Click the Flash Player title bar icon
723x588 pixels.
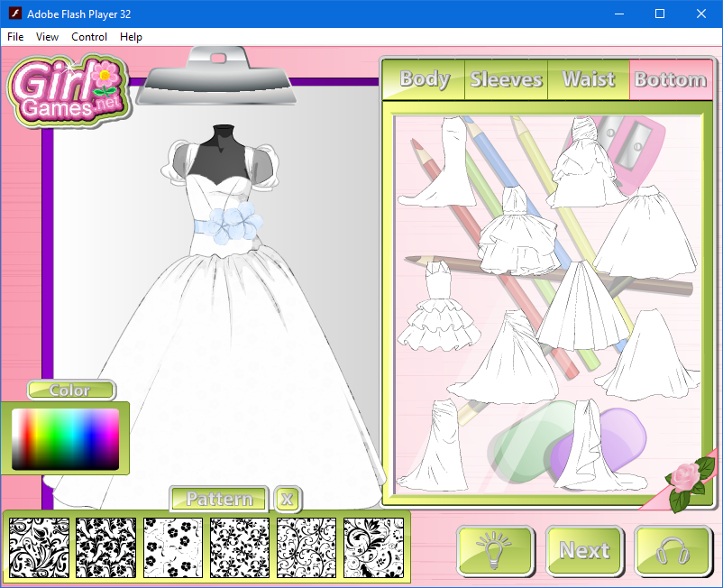click(14, 14)
